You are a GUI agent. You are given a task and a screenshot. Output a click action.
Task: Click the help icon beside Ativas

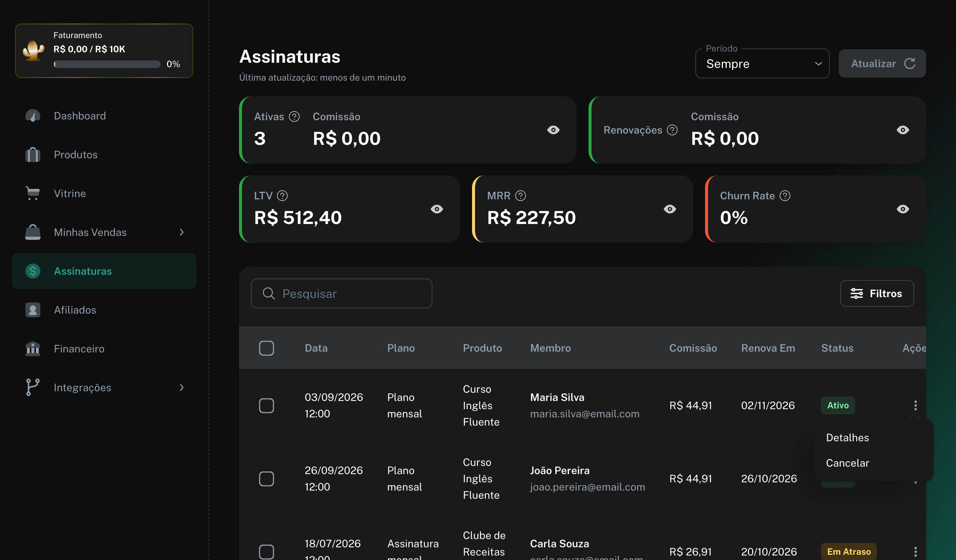click(x=294, y=116)
